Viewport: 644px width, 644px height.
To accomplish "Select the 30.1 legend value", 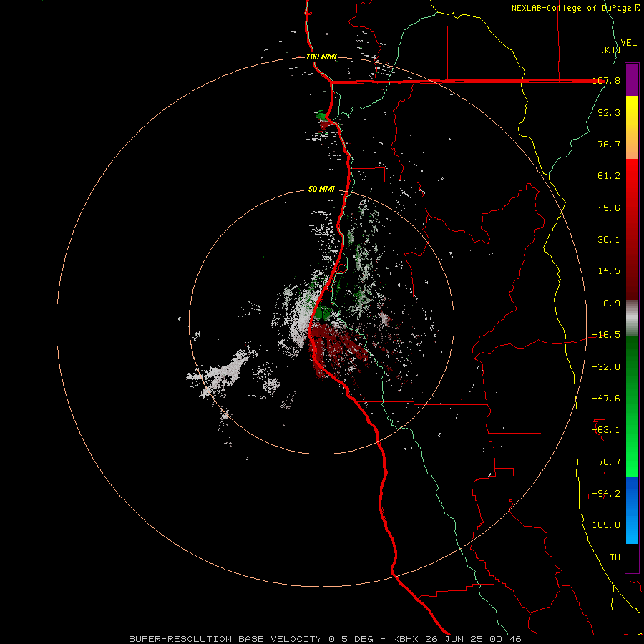I will pos(609,240).
